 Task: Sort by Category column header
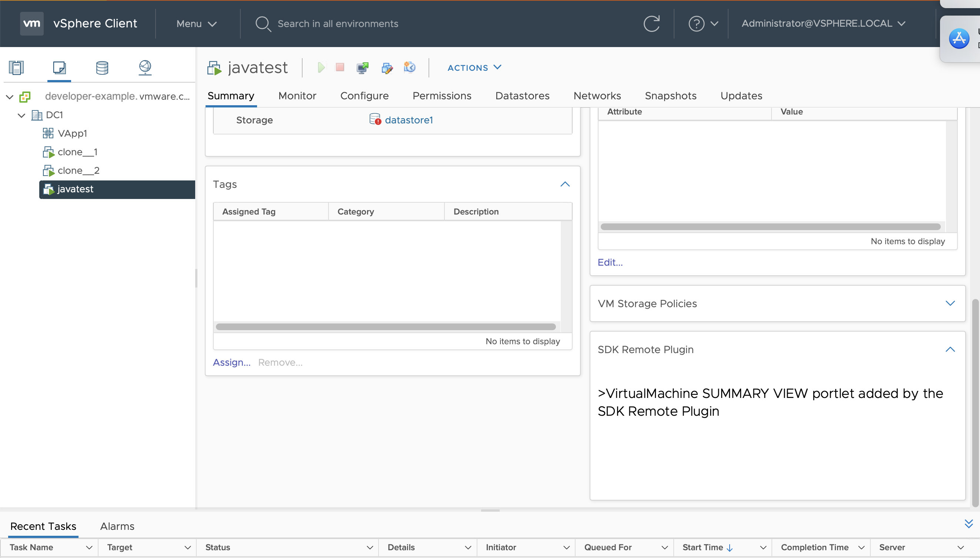(356, 212)
